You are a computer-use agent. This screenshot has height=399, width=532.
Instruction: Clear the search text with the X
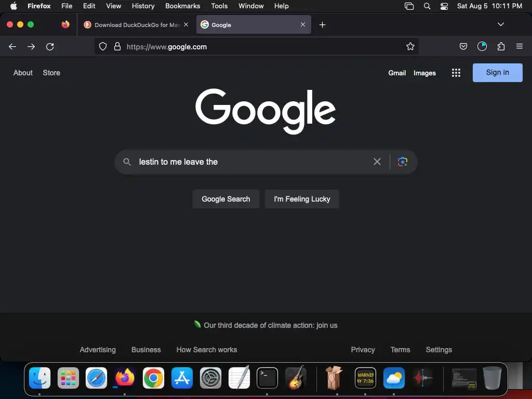tap(377, 162)
